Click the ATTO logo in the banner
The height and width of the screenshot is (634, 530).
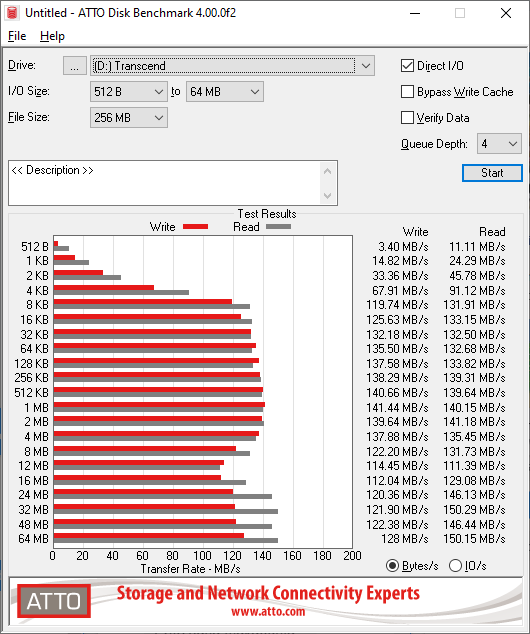54,601
